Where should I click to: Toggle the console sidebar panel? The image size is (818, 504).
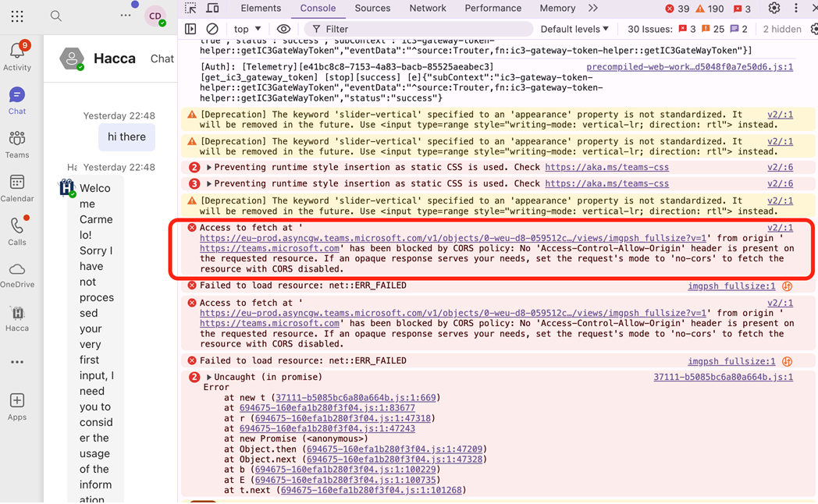point(190,29)
